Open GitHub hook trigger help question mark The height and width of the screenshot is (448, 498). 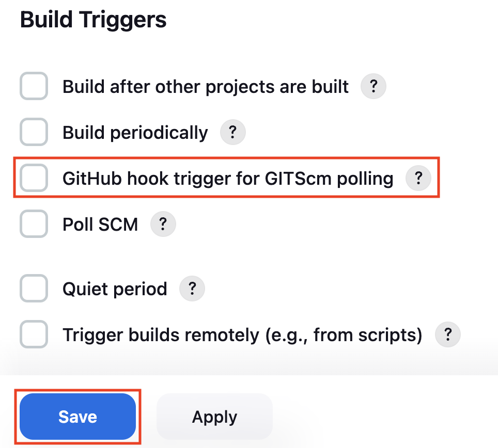[418, 178]
